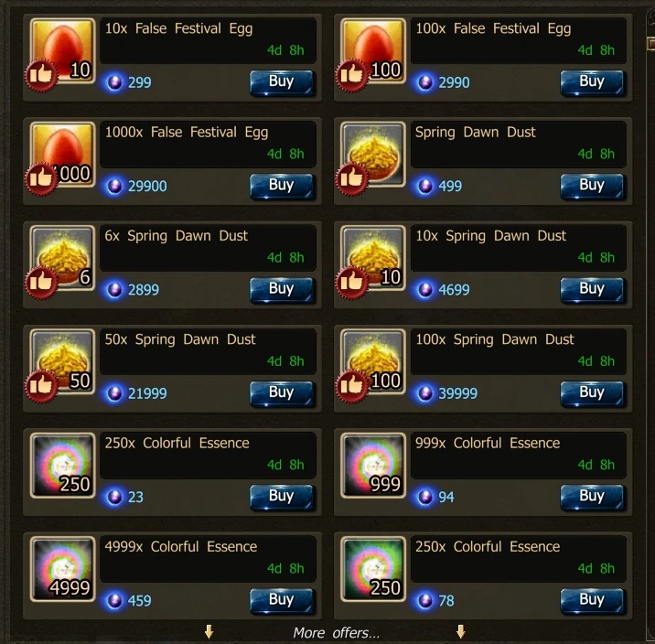Click the right down arrow beside More offers
Image resolution: width=655 pixels, height=644 pixels.
(x=461, y=632)
